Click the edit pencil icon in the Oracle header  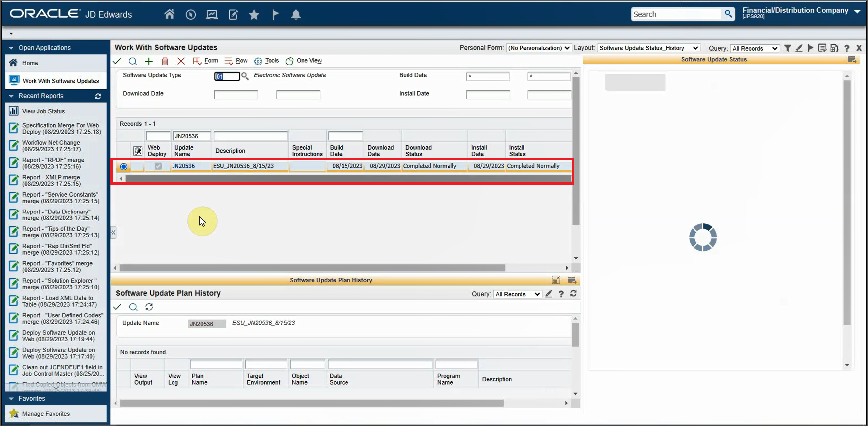pyautogui.click(x=233, y=15)
